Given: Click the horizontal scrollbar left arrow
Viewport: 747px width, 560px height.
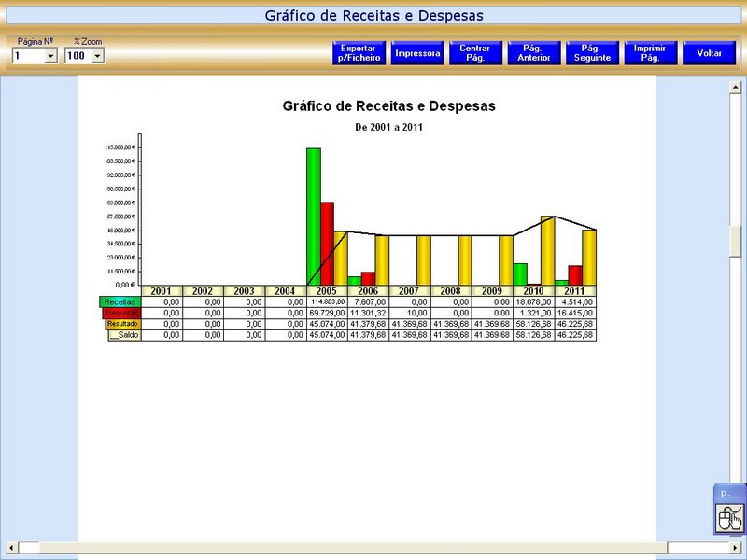Looking at the screenshot, I should 9,547.
